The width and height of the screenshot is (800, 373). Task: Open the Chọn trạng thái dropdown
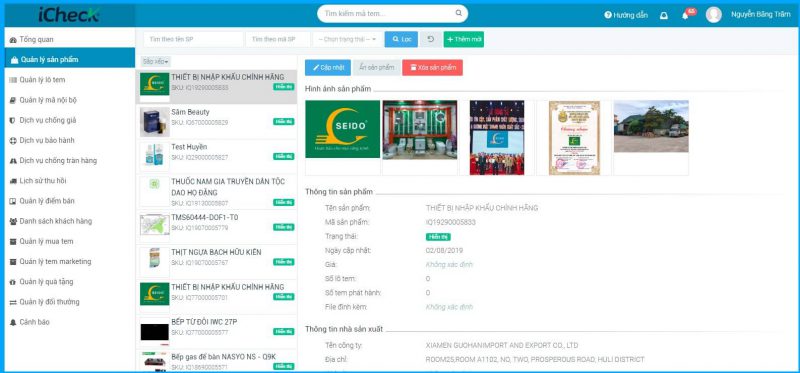point(347,39)
